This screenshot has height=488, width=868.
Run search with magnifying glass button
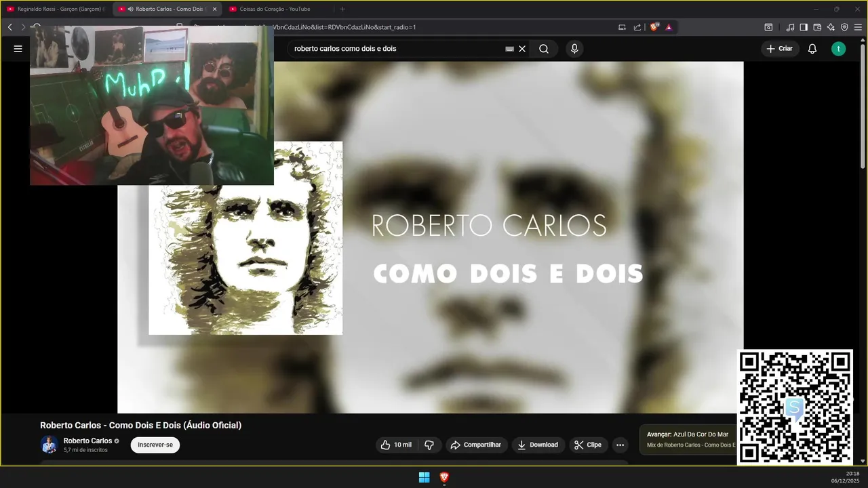pyautogui.click(x=544, y=49)
